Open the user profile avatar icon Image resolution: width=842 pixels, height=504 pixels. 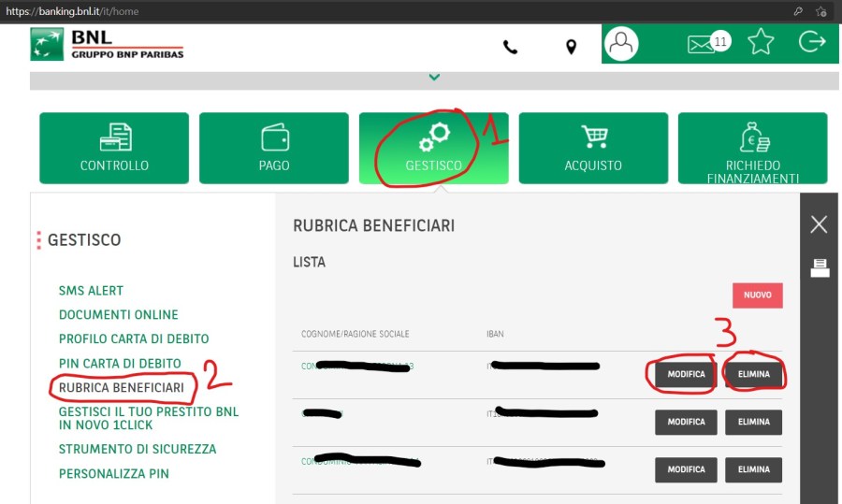click(621, 44)
